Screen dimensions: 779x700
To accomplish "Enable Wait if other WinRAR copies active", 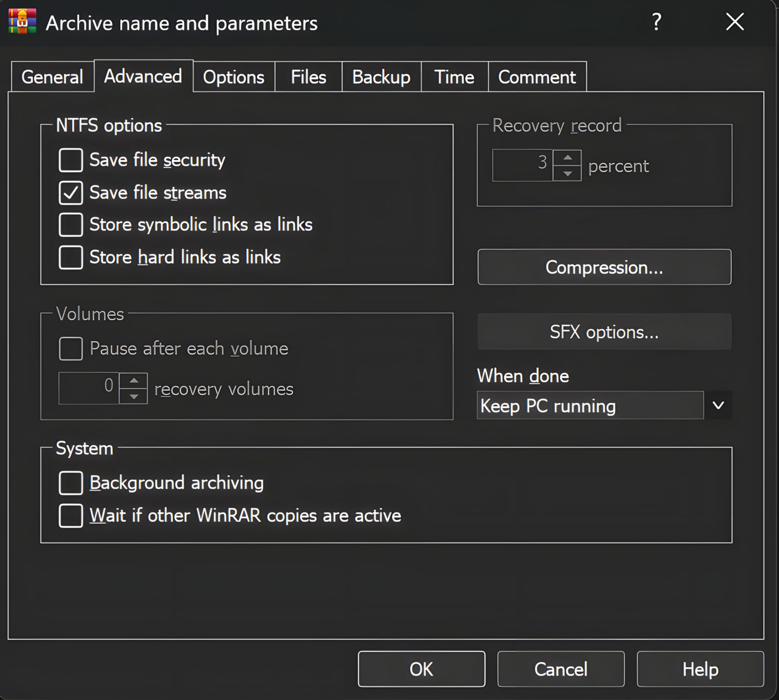I will click(x=71, y=516).
